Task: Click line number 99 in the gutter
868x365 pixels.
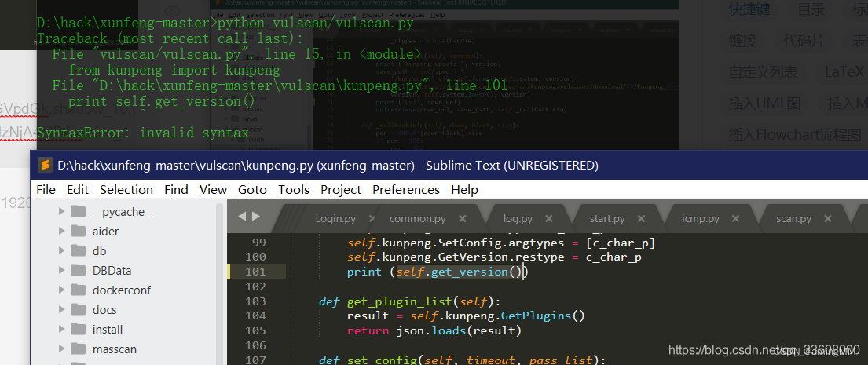Action: pos(258,243)
